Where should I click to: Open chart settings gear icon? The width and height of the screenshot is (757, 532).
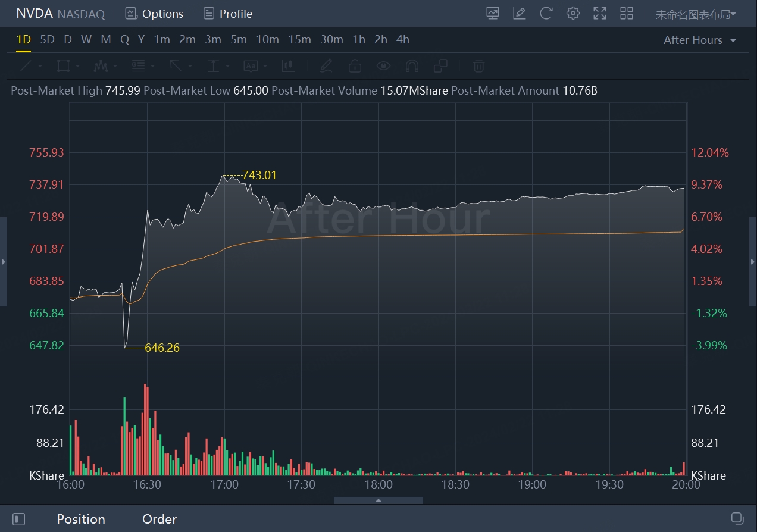click(x=573, y=14)
